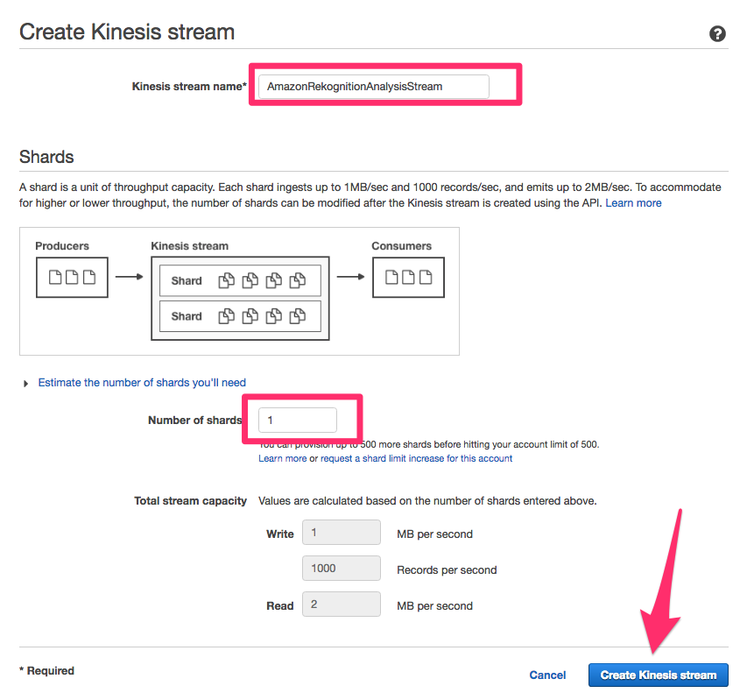Select the Number of shards input field
The image size is (747, 700).
coord(299,420)
